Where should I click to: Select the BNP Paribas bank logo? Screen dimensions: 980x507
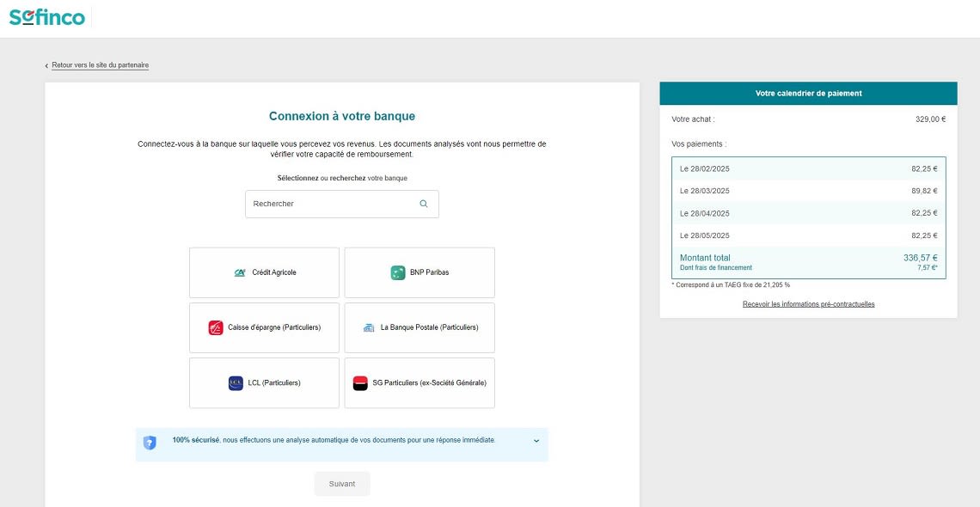click(396, 272)
